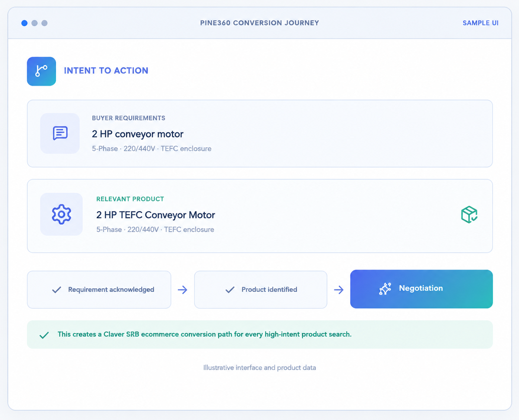The width and height of the screenshot is (519, 420).
Task: Select the Requirement acknowledged step
Action: coord(99,290)
